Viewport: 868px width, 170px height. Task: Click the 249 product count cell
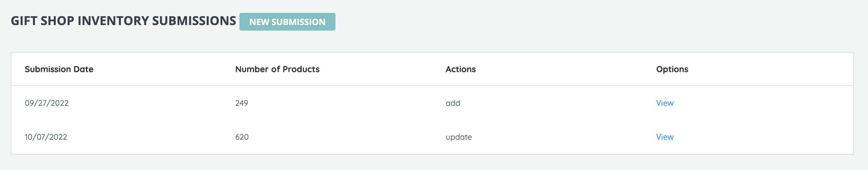pyautogui.click(x=242, y=103)
